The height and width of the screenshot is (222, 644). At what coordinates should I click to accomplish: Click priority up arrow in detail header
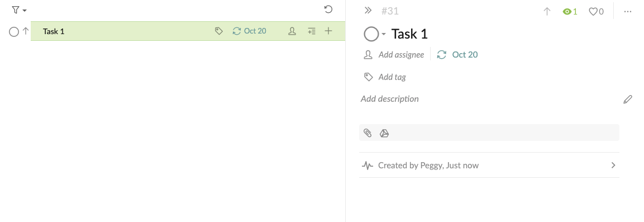(547, 12)
